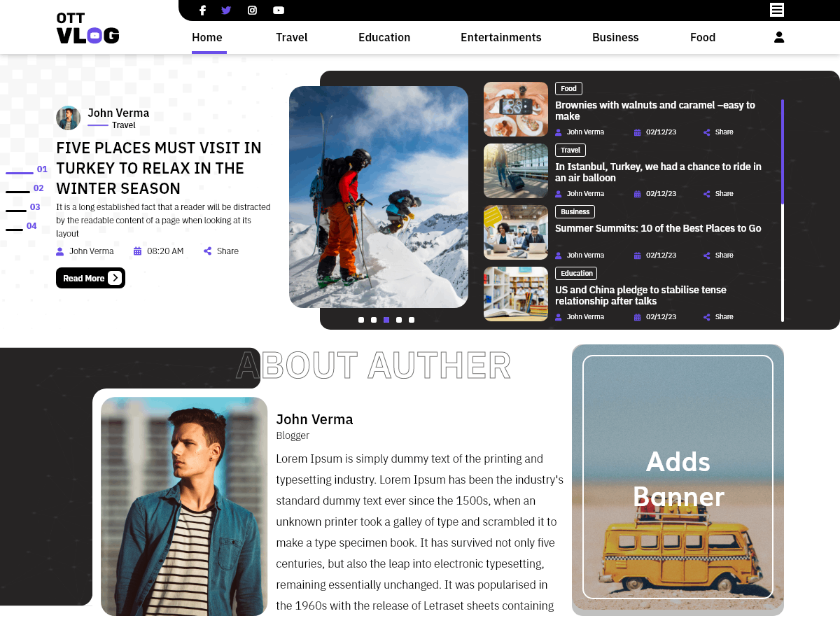Open the hamburger menu icon

pyautogui.click(x=777, y=10)
